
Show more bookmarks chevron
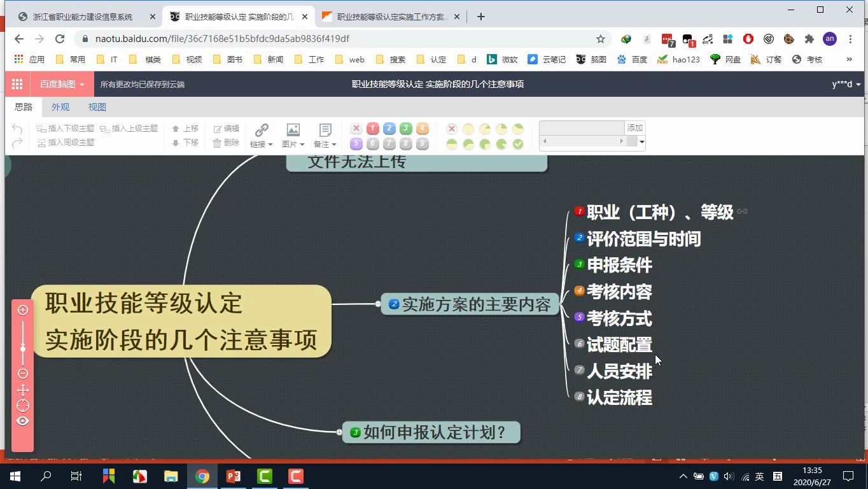click(x=849, y=59)
